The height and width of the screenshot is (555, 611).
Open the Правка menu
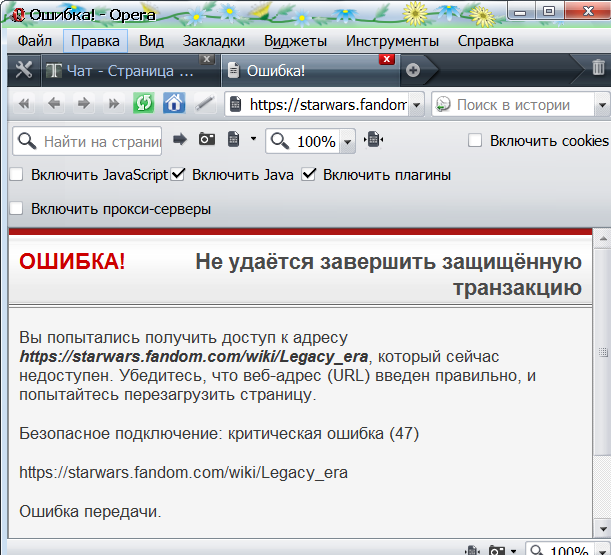pos(95,41)
